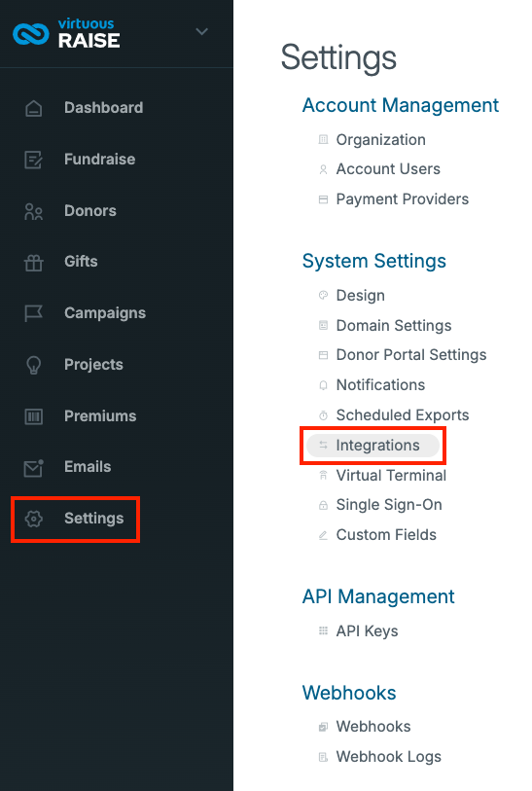The image size is (532, 791).
Task: Click the Notifications bell icon
Action: click(323, 385)
